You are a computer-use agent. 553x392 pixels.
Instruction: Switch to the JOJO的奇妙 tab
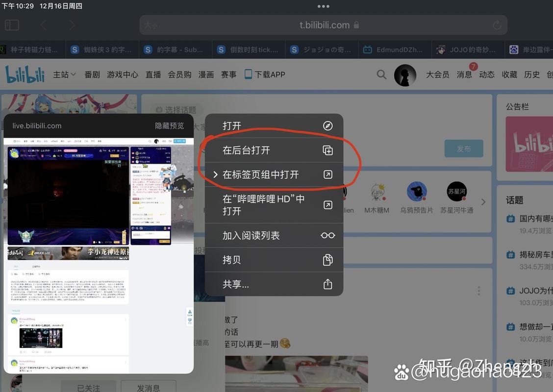coord(468,49)
